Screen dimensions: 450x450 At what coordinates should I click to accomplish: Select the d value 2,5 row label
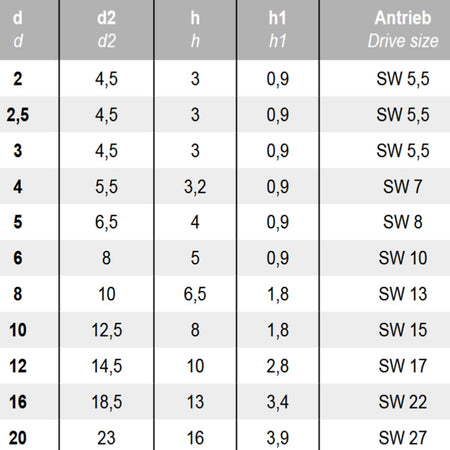point(18,115)
